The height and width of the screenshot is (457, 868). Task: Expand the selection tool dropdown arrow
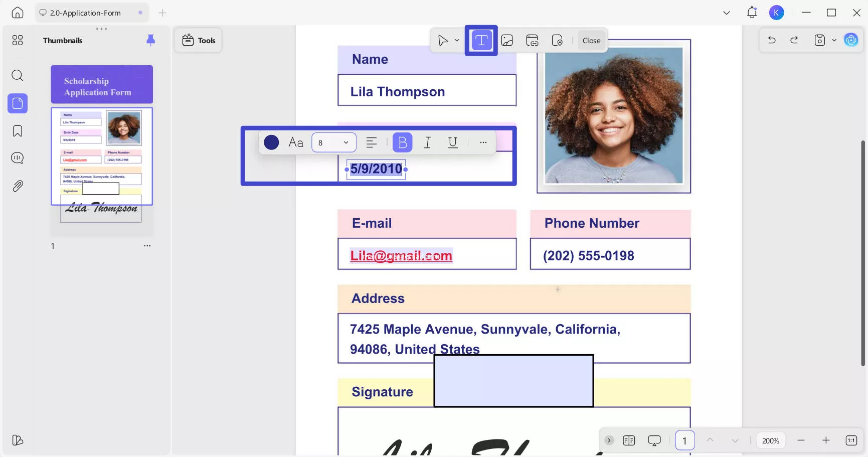456,40
